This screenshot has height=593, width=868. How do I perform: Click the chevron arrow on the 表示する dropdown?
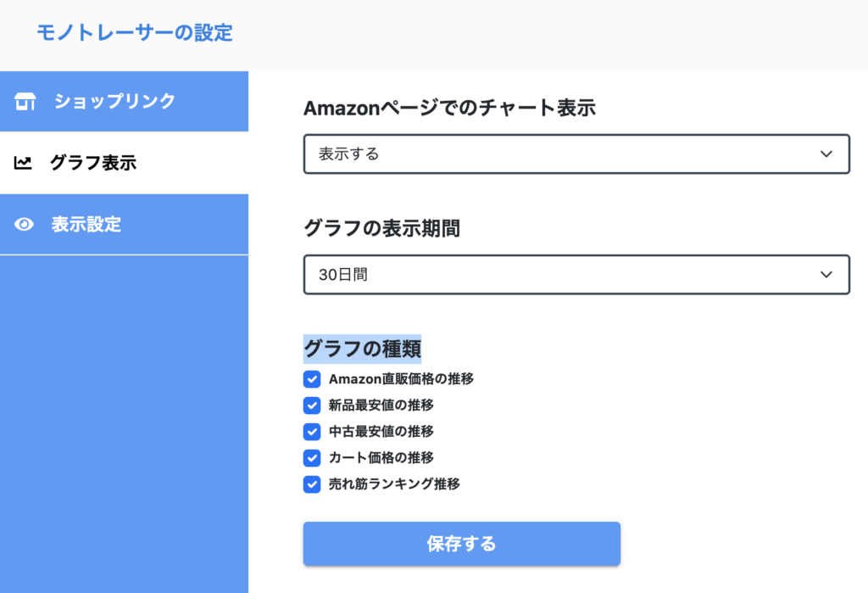click(827, 154)
